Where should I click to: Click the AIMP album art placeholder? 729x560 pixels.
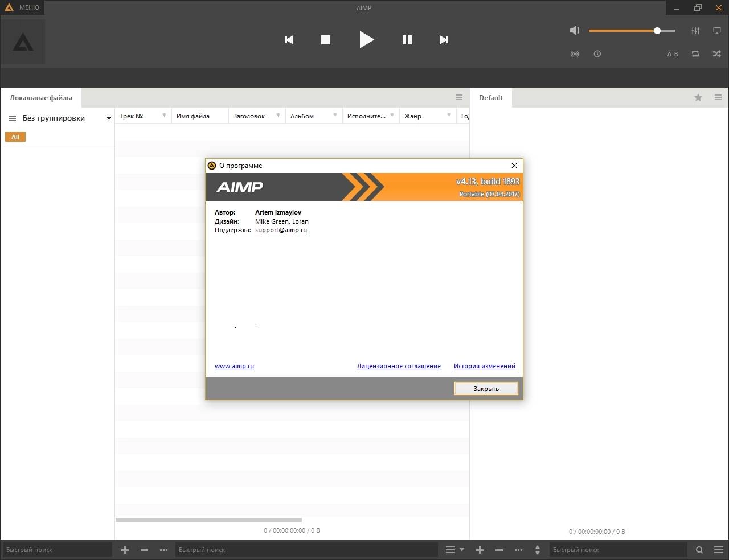point(23,42)
